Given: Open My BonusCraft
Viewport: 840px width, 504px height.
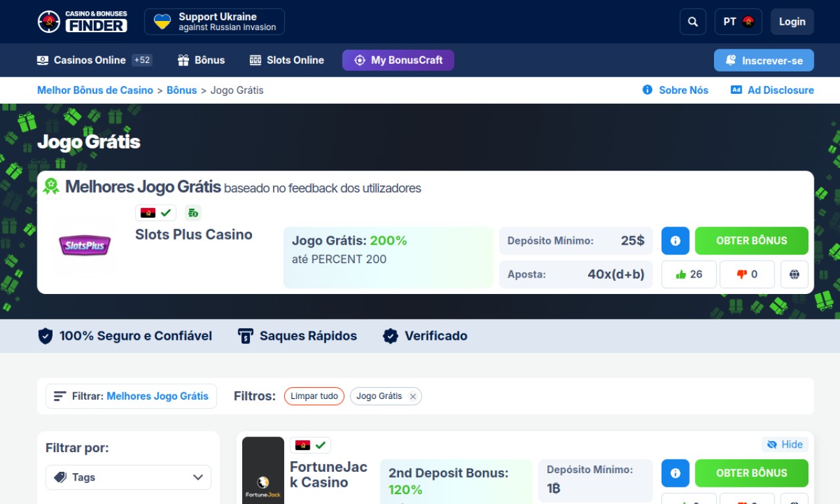Looking at the screenshot, I should click(x=398, y=60).
